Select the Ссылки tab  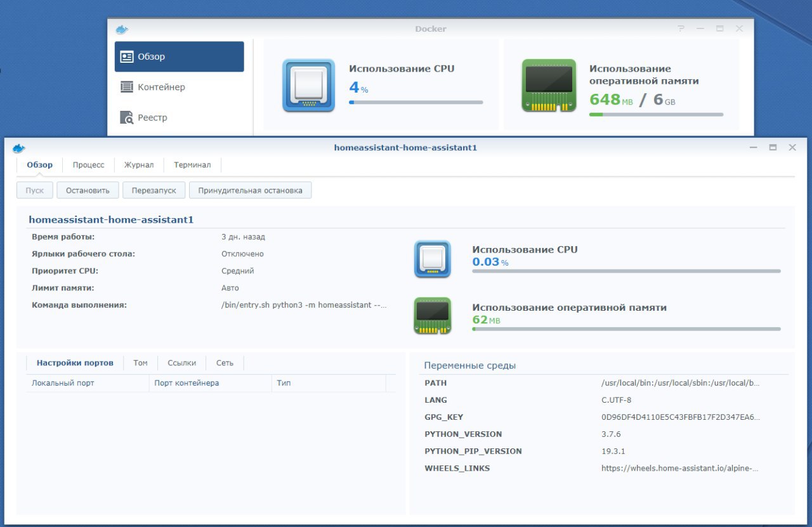pyautogui.click(x=182, y=363)
